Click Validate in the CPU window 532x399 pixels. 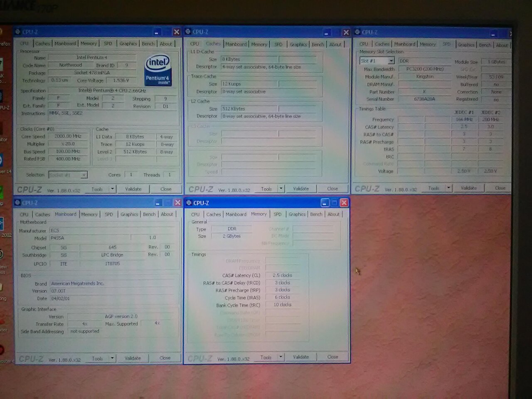tap(133, 189)
